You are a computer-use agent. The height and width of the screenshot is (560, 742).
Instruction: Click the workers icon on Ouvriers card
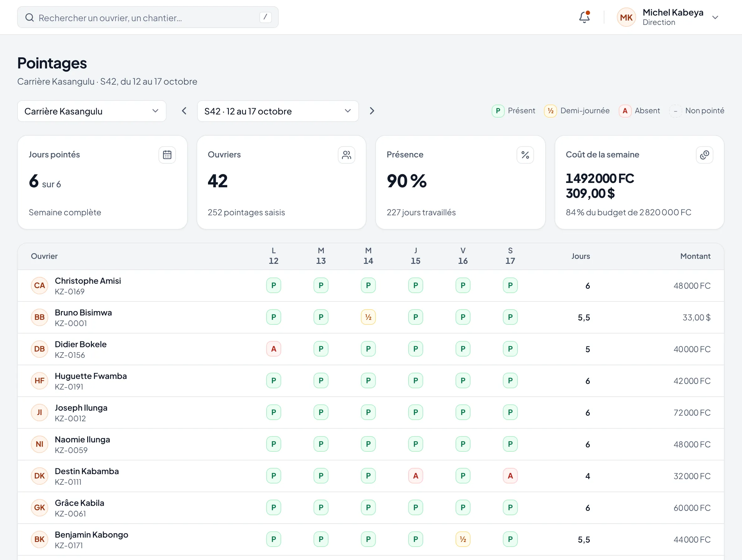click(x=346, y=155)
